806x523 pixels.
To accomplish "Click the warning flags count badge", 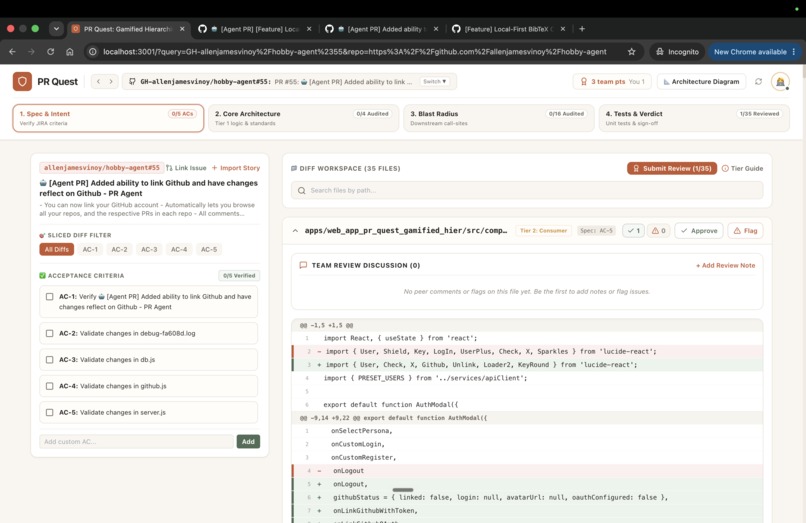I will point(658,230).
